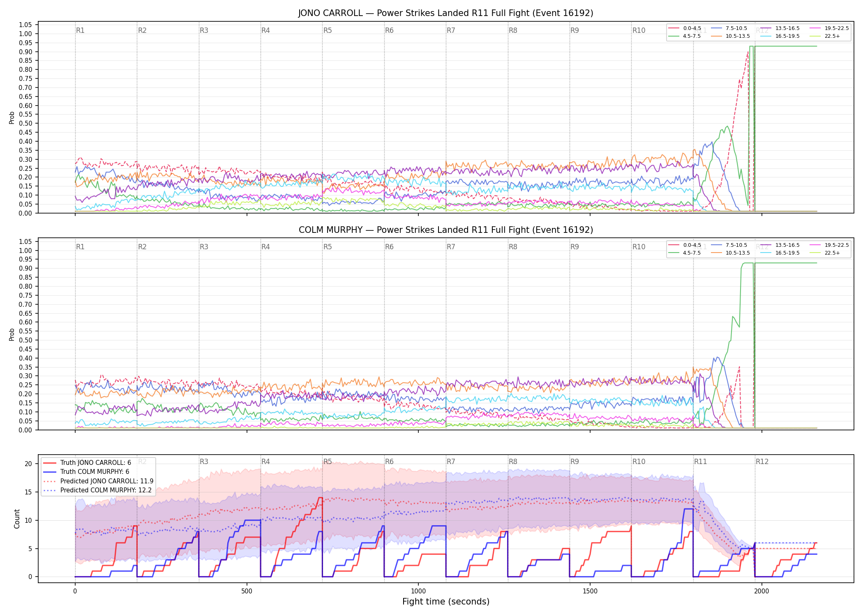Click Truth COLM MURPHY: 6 legend entry
This screenshot has width=863, height=616.
point(86,472)
